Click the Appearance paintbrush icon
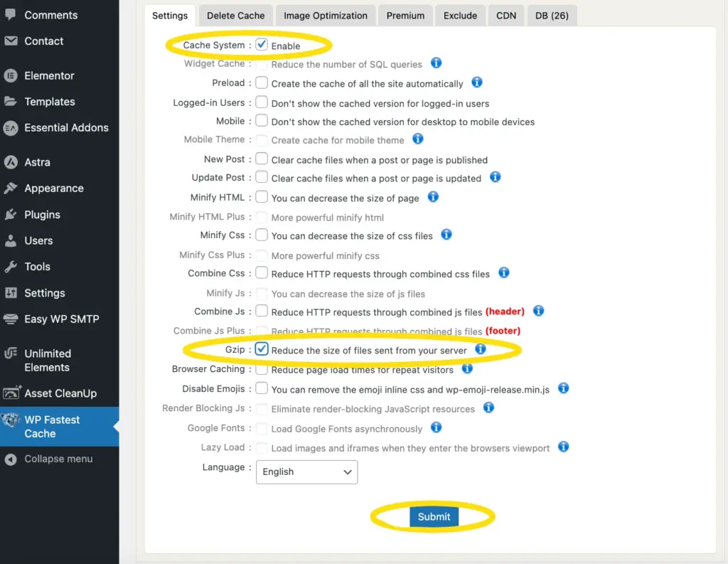728x564 pixels. pos(10,188)
